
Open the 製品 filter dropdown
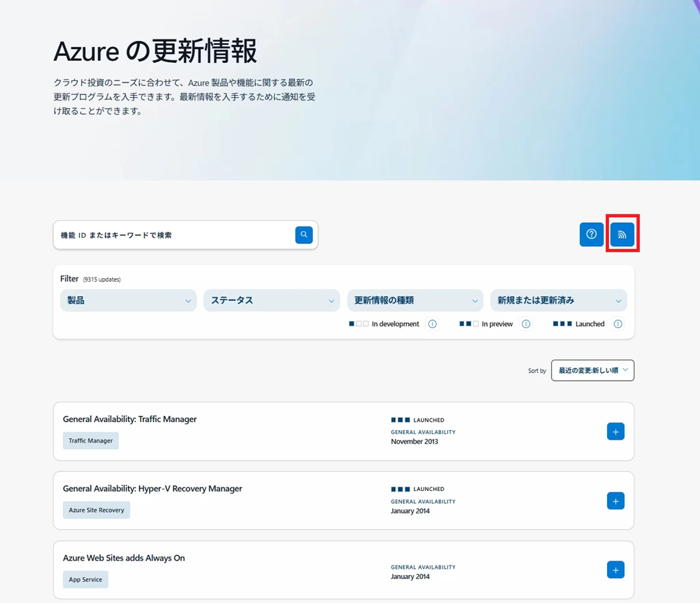click(129, 300)
